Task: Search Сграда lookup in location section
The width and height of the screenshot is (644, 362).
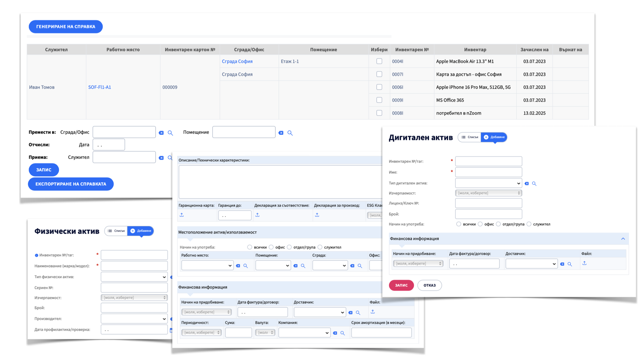Action: [x=360, y=266]
